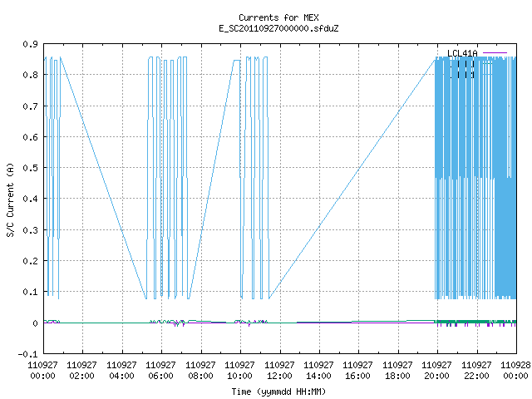Click the "Time (yymmdd HH:MM)" x-axis label

[x=278, y=392]
